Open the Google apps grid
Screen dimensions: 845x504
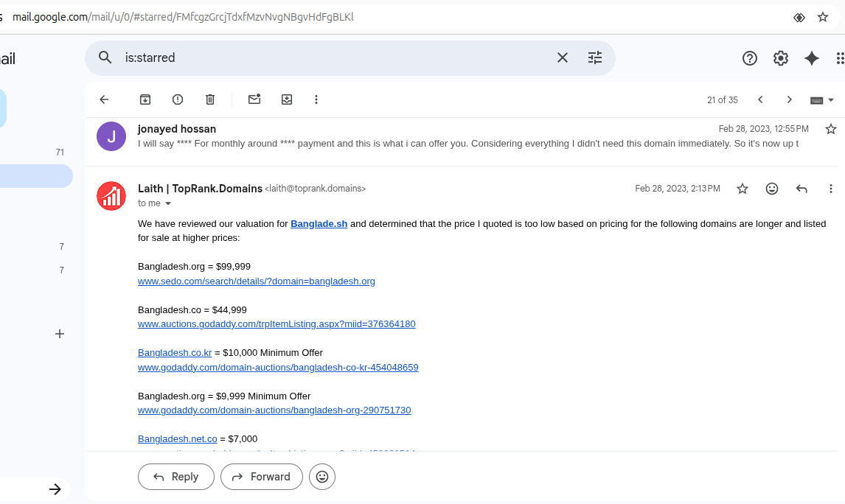(840, 58)
